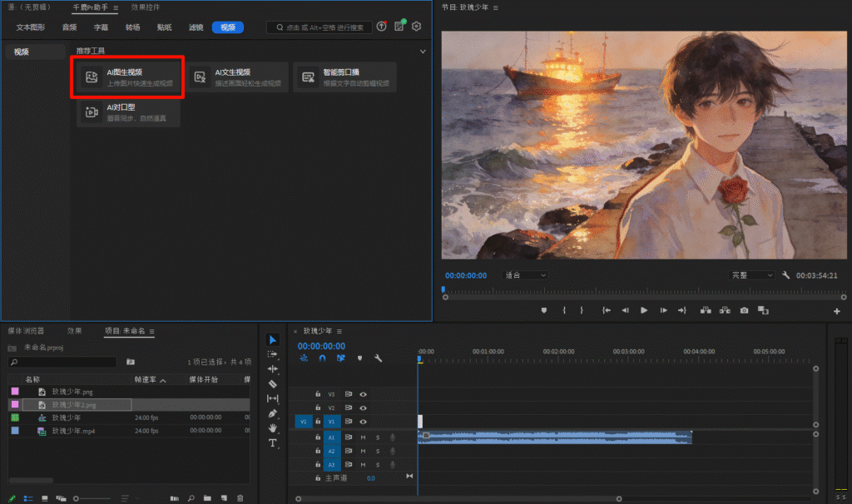Collapse the 推荐工具 section chevron
The image size is (852, 504).
[x=423, y=52]
